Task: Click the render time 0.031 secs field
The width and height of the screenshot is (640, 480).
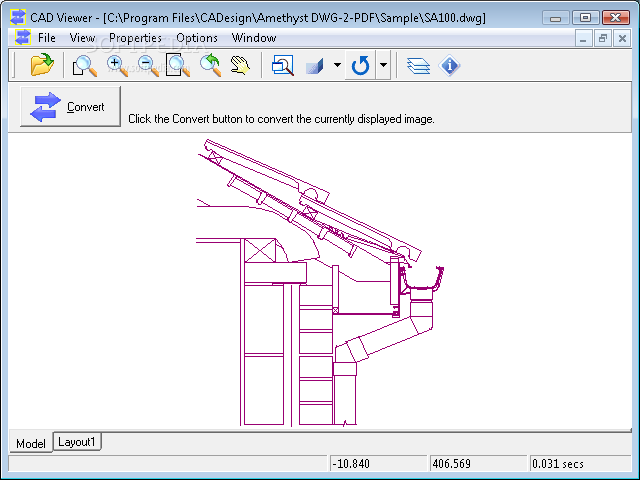Action: (580, 464)
